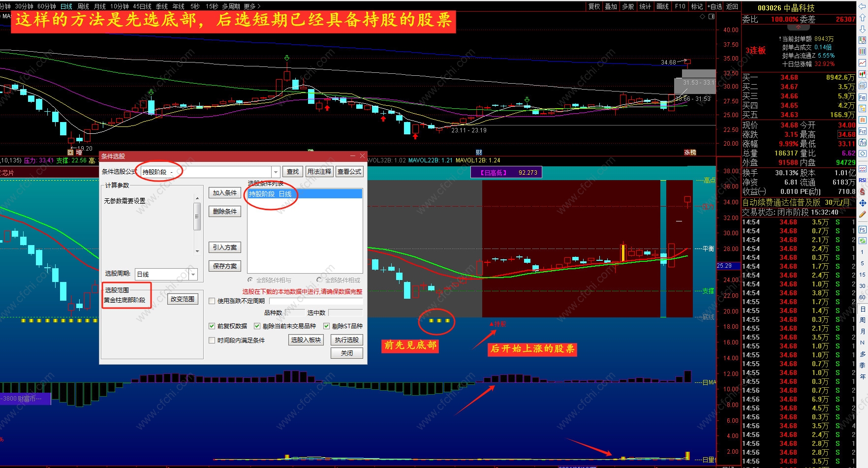
Task: Expand the 选股周期 period dropdown
Action: coord(193,274)
